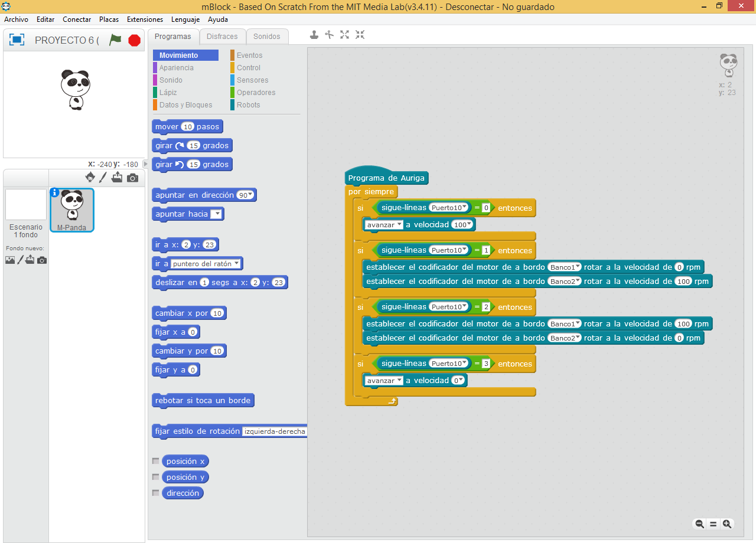Enable the posición x stage monitor
Image resolution: width=756 pixels, height=543 pixels.
click(156, 461)
